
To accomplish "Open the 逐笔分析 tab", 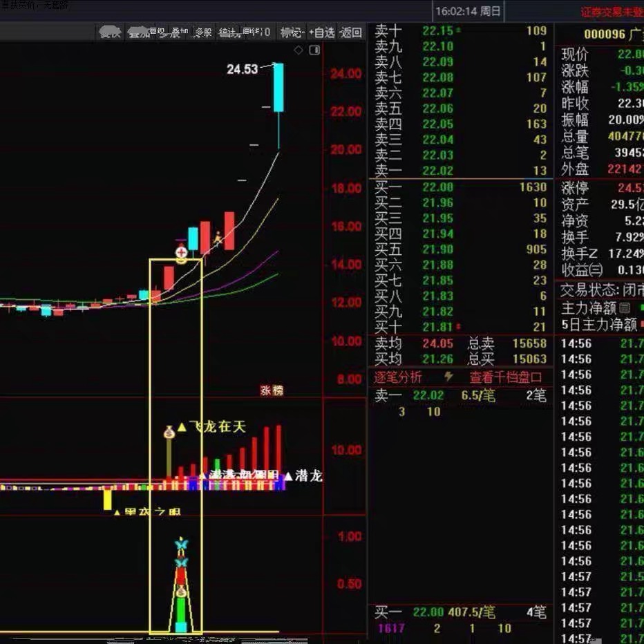I will (398, 377).
